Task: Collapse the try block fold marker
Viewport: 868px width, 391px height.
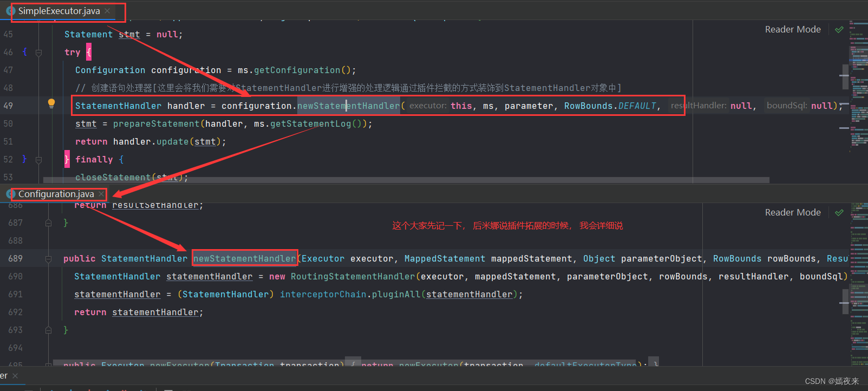Action: tap(39, 53)
